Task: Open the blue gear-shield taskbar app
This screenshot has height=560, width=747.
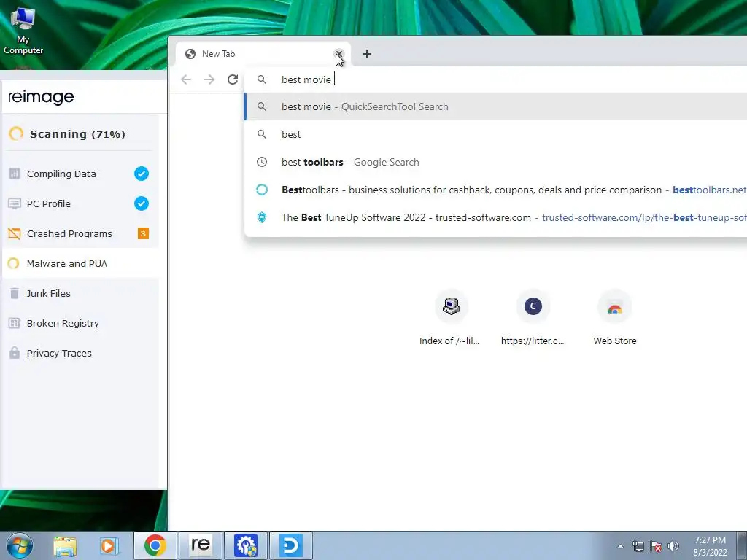Action: tap(246, 545)
